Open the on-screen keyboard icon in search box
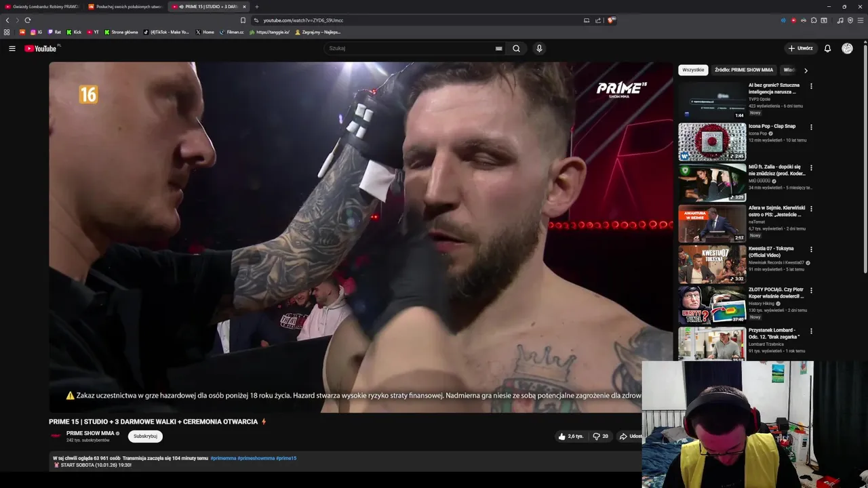Image resolution: width=868 pixels, height=488 pixels. pos(498,48)
